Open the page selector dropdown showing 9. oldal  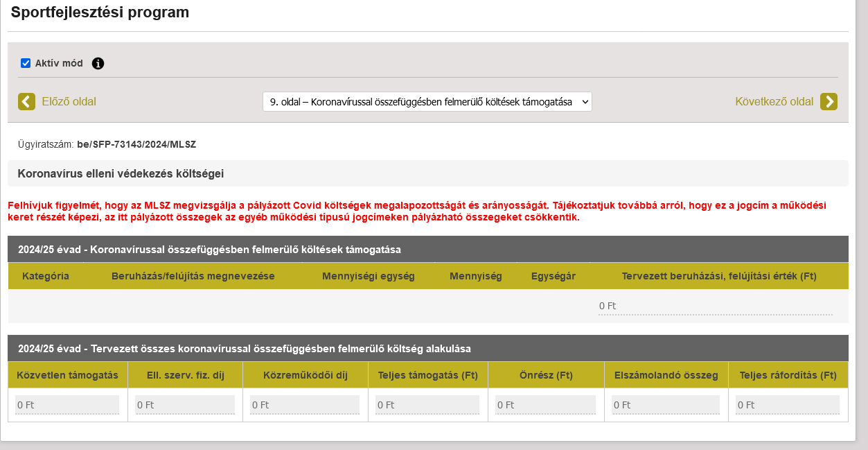click(x=427, y=102)
